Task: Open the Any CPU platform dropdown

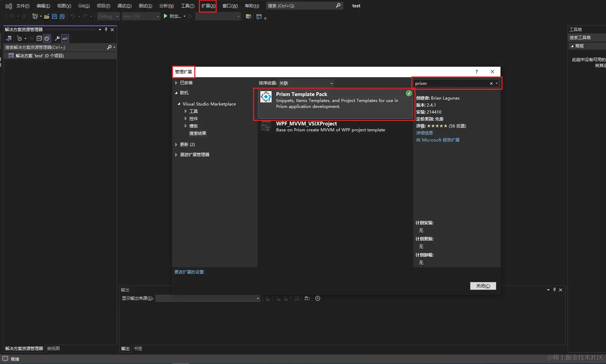Action: tap(141, 16)
